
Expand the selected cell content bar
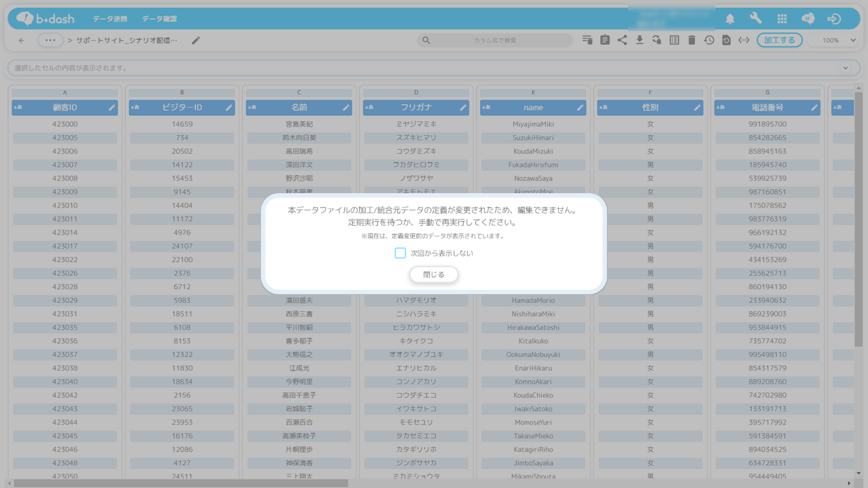click(845, 68)
